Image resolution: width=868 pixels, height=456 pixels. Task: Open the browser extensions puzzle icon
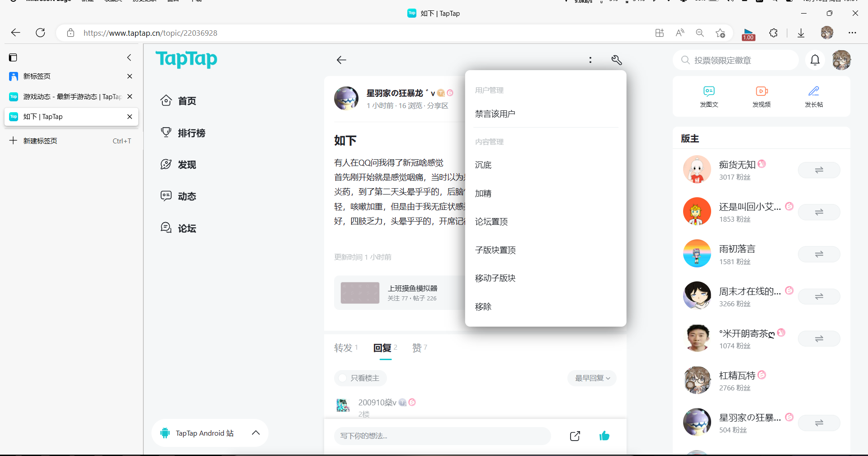[x=774, y=33]
